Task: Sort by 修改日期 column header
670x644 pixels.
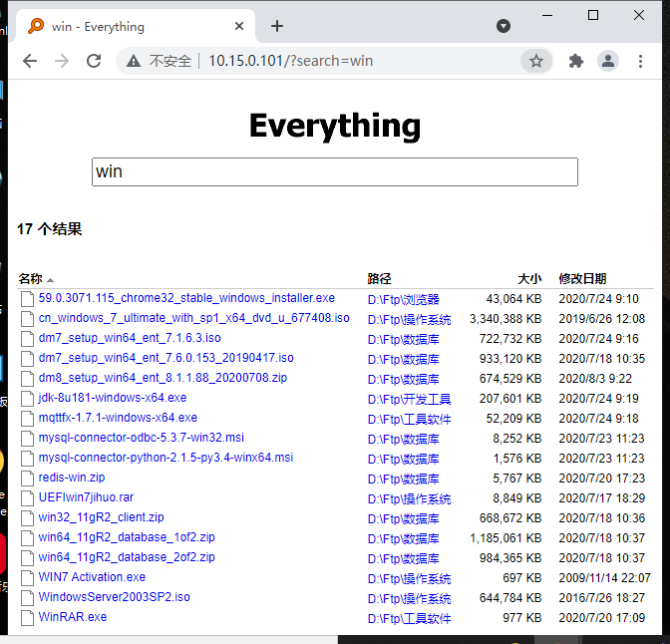Action: coord(582,279)
